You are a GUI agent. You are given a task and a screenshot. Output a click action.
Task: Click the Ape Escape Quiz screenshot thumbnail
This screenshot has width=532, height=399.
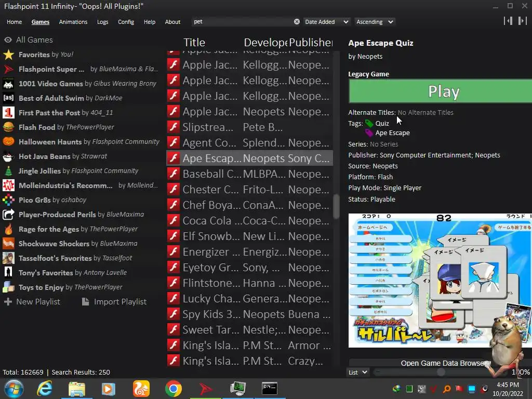click(440, 280)
